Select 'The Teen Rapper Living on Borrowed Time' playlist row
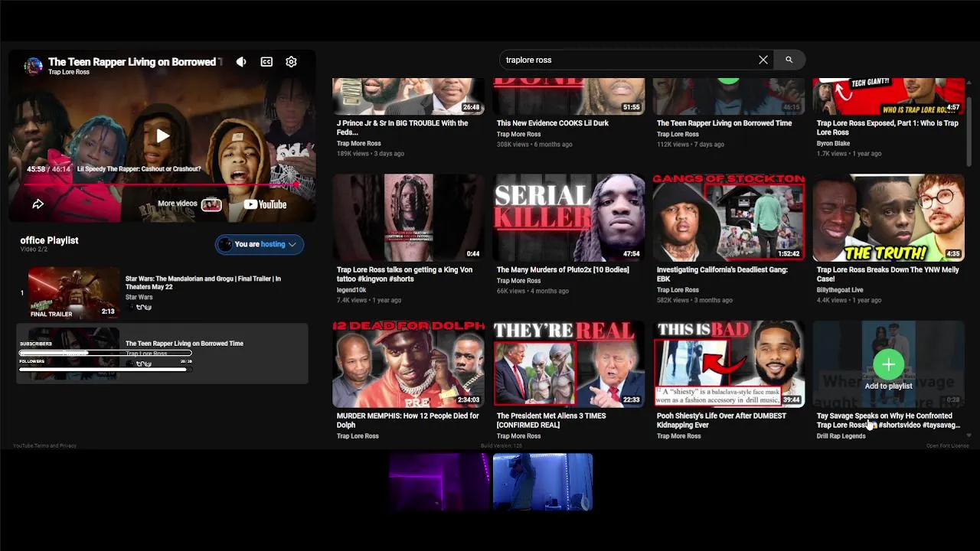Screen dimensions: 980x551 (x=162, y=353)
